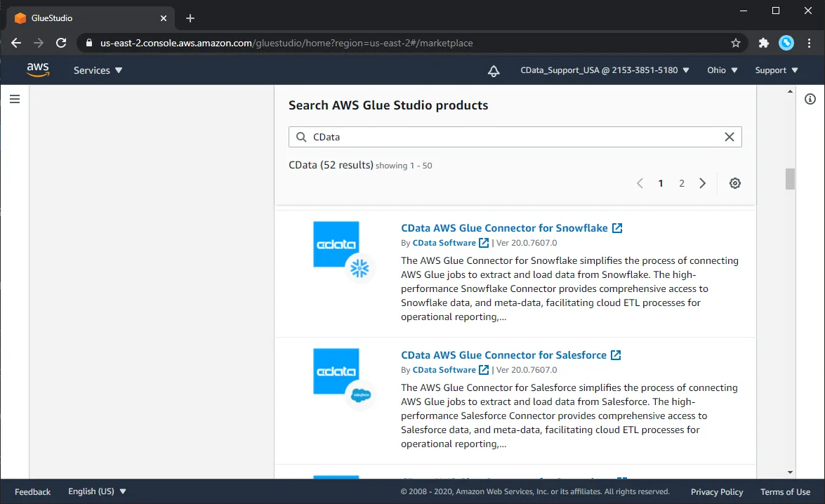825x504 pixels.
Task: Open the results display settings gear
Action: (x=734, y=183)
